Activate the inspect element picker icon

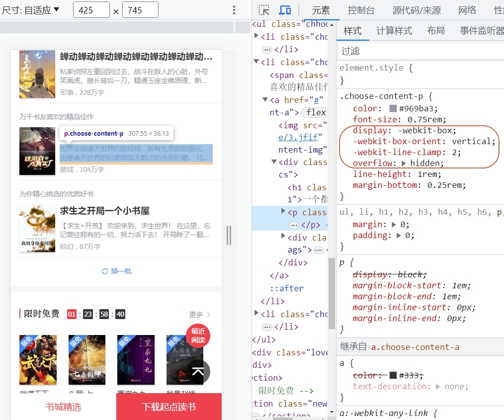tap(264, 10)
